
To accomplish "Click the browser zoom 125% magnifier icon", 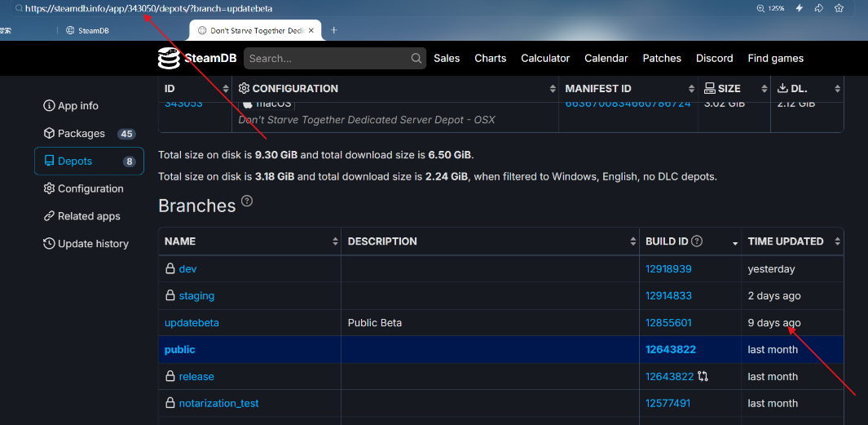I will 760,8.
